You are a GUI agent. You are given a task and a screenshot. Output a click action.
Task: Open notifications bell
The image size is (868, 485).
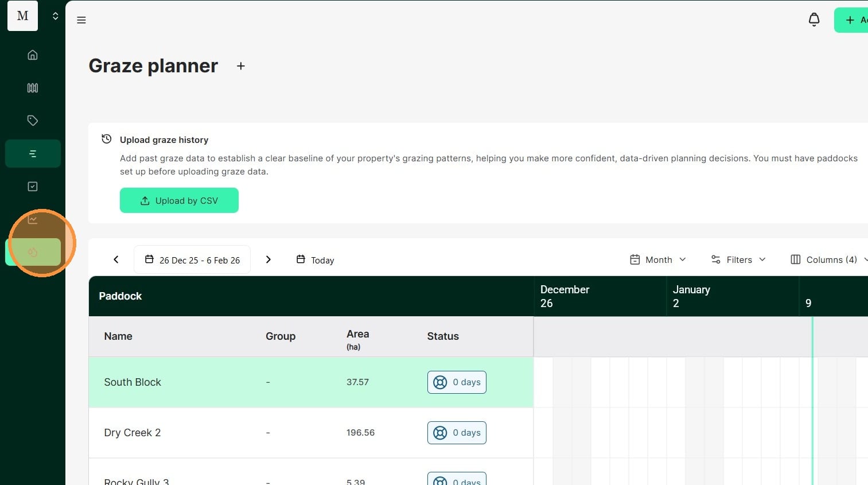814,20
